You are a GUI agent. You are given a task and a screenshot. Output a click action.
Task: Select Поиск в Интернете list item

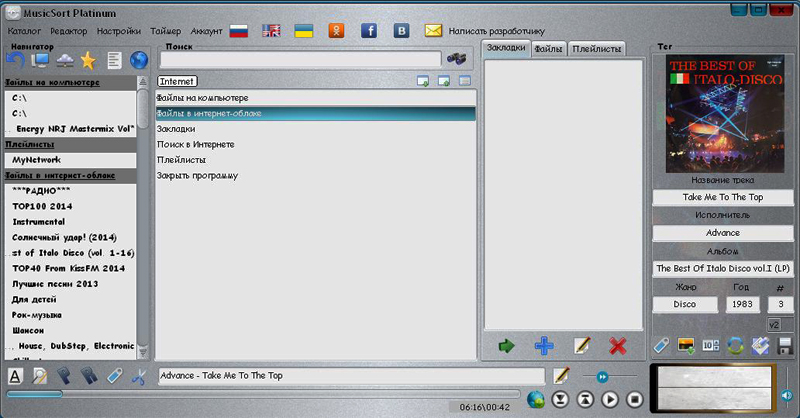tap(315, 144)
